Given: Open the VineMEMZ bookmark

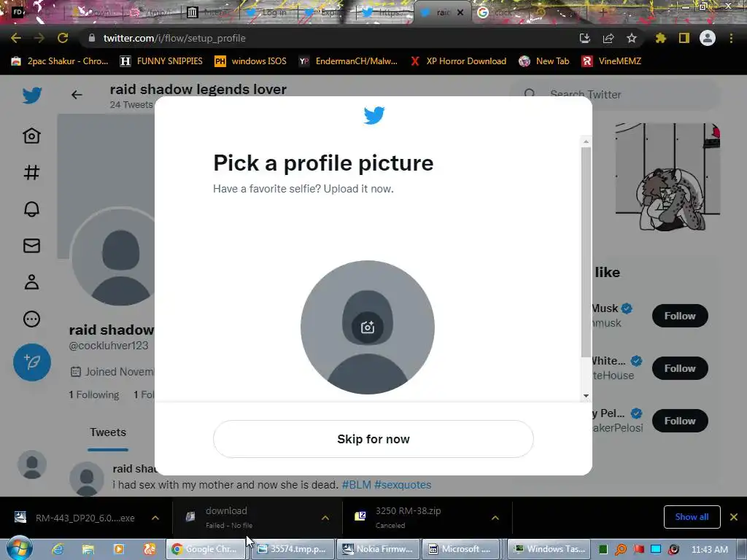Looking at the screenshot, I should (x=611, y=61).
